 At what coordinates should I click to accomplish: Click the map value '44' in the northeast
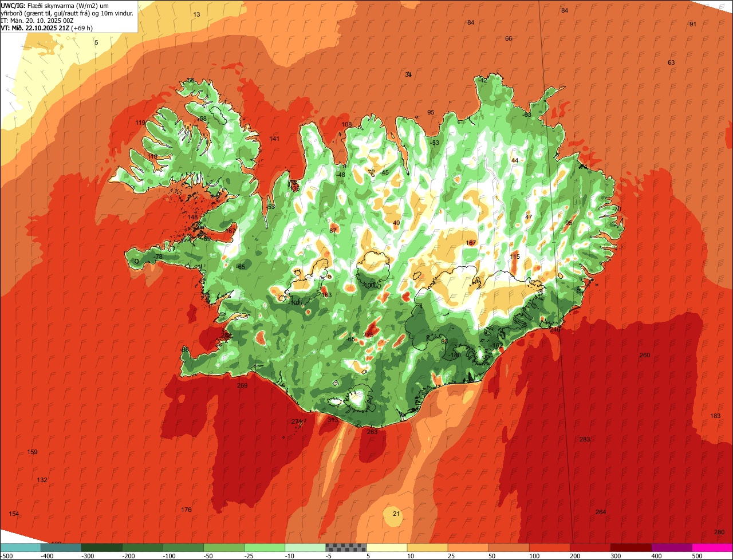(515, 161)
